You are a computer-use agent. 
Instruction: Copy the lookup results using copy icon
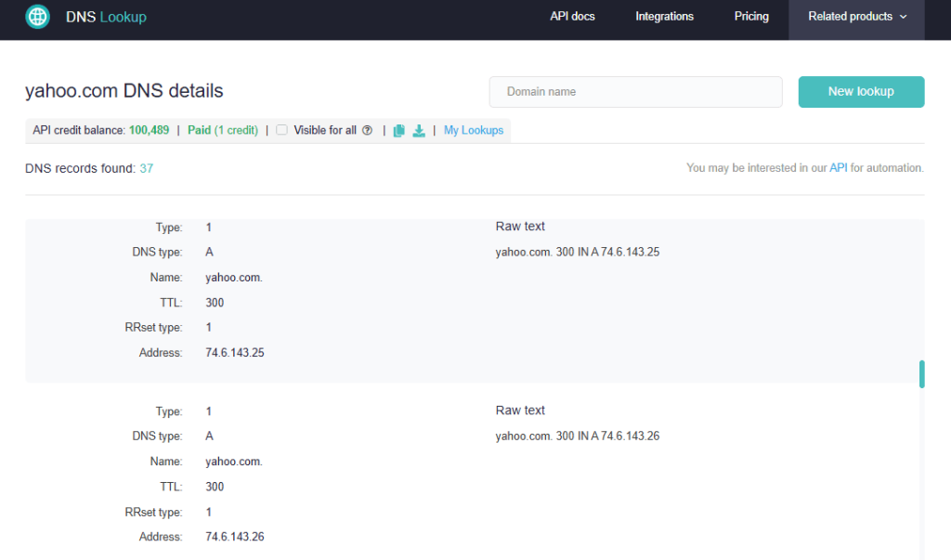398,130
